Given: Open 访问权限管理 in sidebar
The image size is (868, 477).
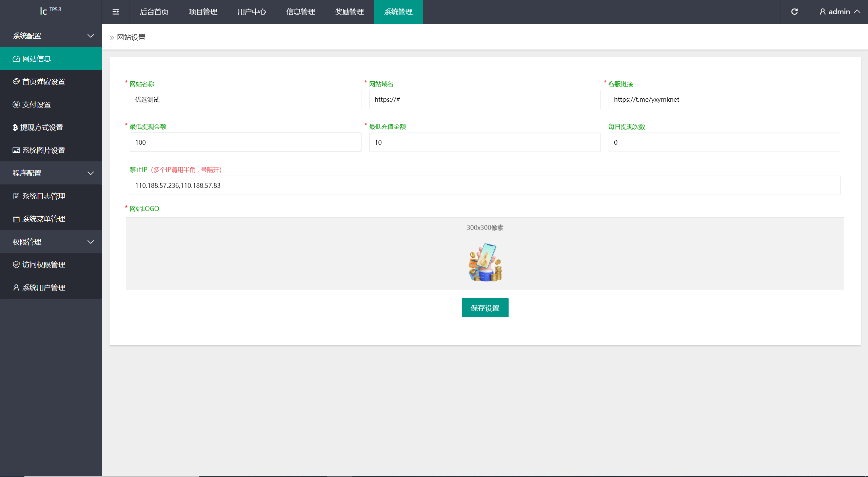Looking at the screenshot, I should coord(43,265).
